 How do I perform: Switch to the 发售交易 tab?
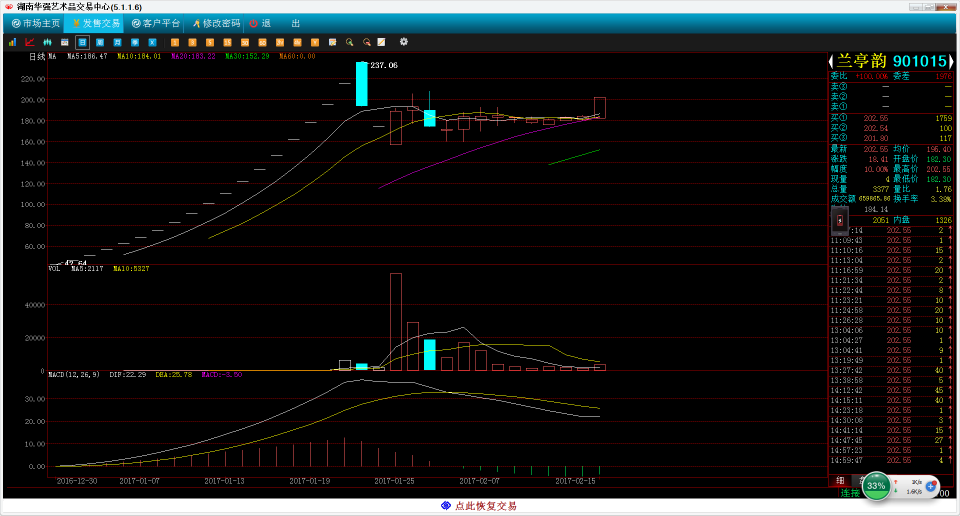pos(96,23)
